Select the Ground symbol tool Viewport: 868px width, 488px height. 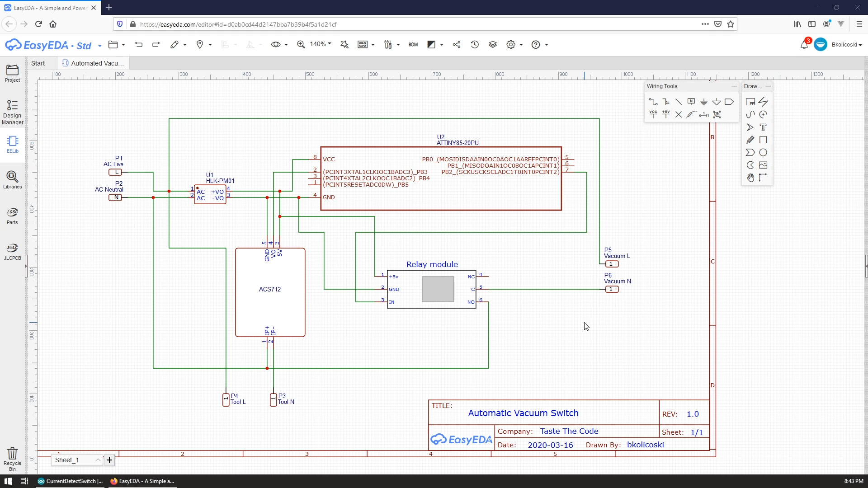point(704,102)
